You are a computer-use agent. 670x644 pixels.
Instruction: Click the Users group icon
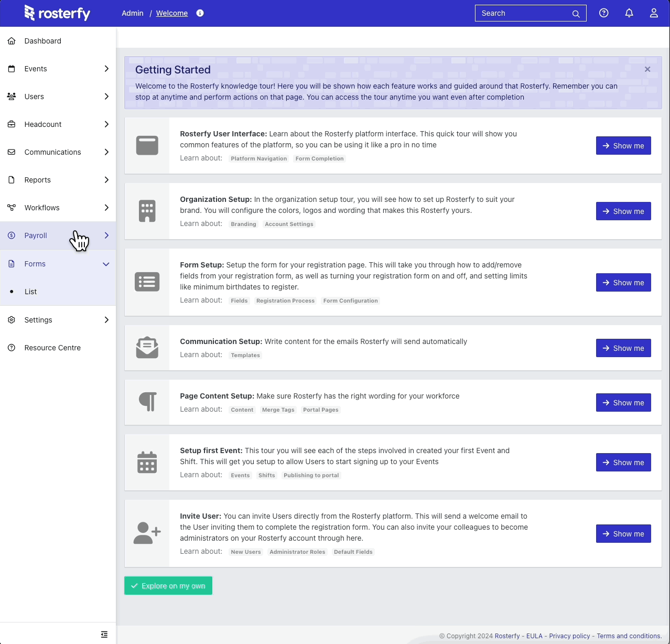[12, 96]
